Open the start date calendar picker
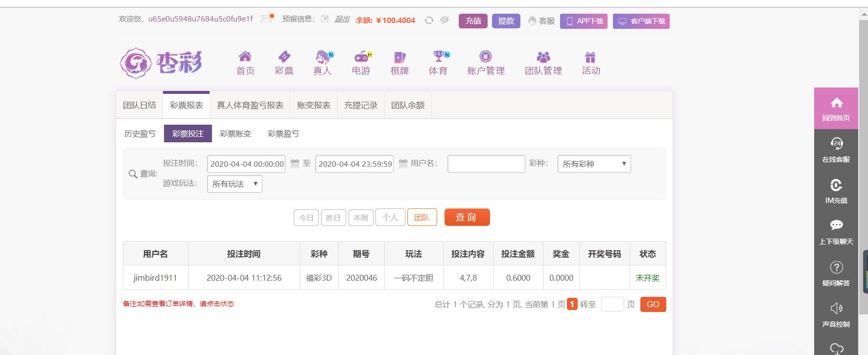Screen dimensions: 868x355 (x=295, y=164)
